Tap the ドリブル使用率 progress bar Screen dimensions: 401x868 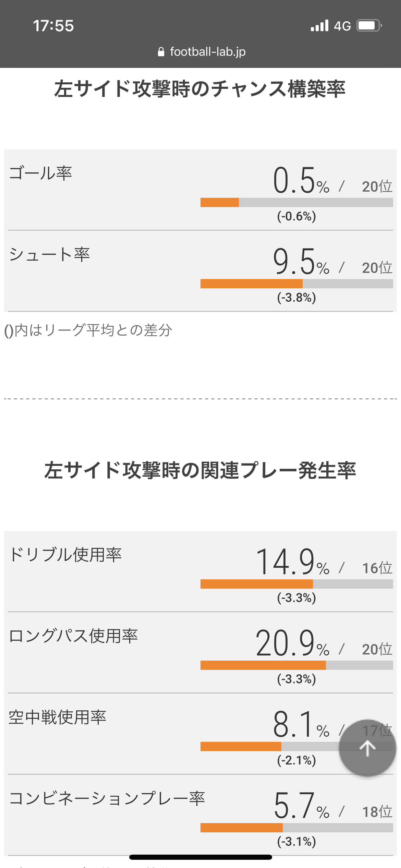(x=297, y=584)
